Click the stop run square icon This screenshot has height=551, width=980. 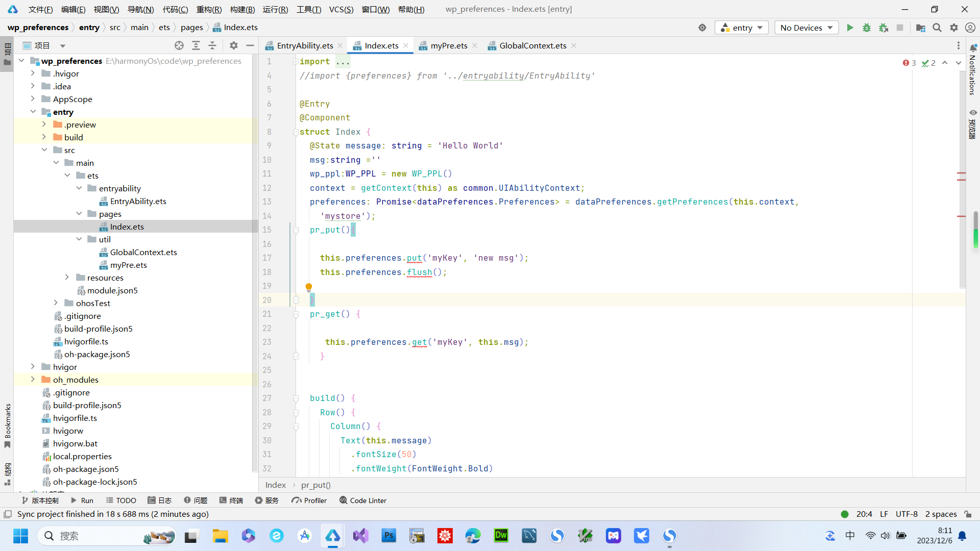click(x=900, y=28)
